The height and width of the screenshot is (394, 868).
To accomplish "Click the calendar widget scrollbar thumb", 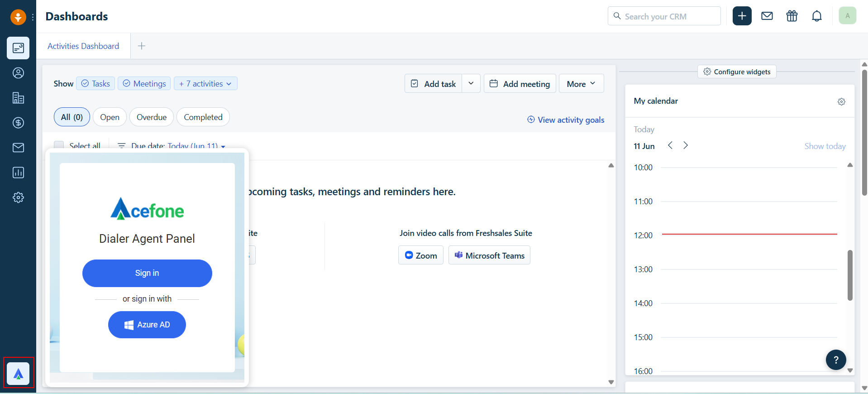I will pos(850,275).
